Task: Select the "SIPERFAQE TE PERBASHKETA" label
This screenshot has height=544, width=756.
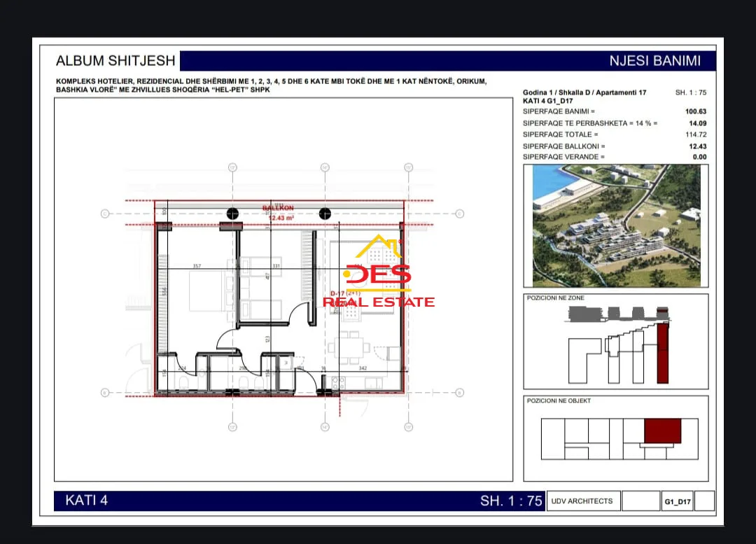Action: 590,123
